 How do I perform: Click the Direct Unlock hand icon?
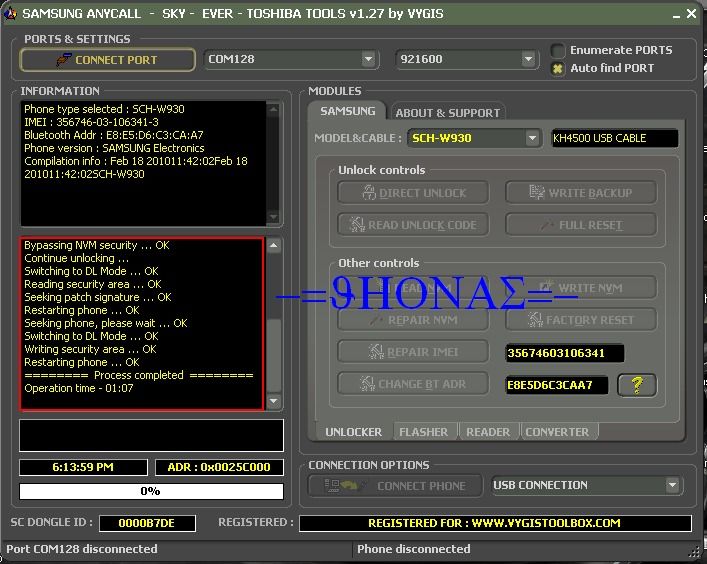[x=369, y=193]
